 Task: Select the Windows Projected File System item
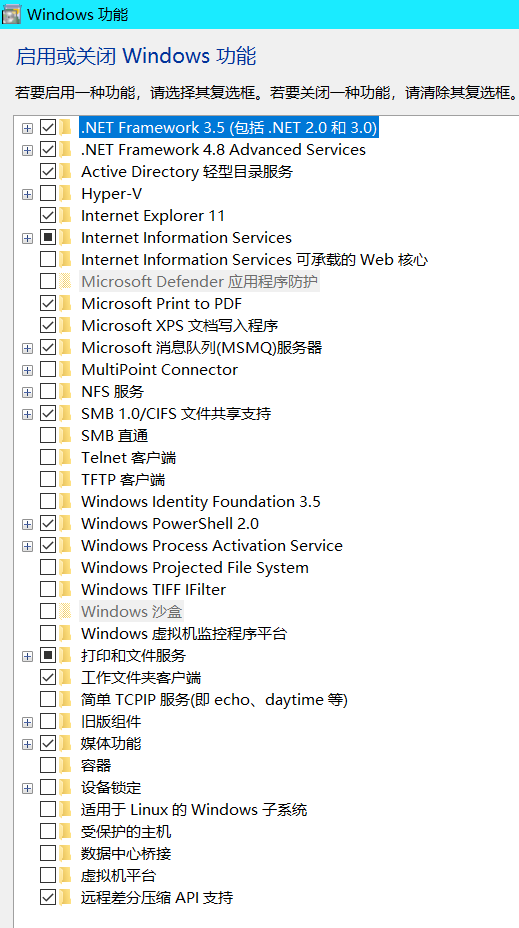pos(195,568)
